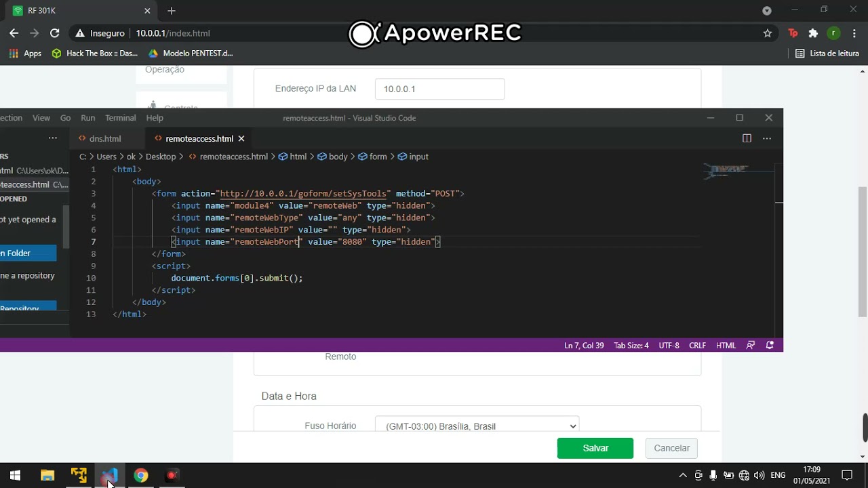Open the Terminal menu in VS Code

[x=121, y=118]
